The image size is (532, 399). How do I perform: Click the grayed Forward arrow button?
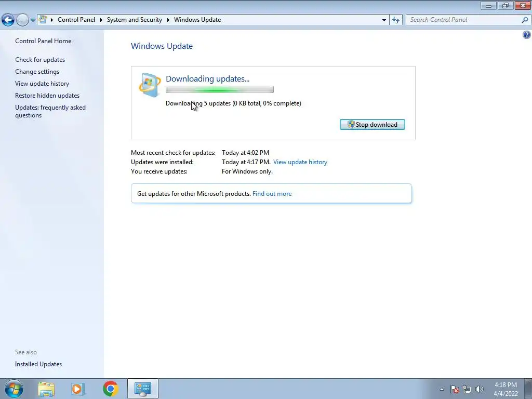click(22, 20)
